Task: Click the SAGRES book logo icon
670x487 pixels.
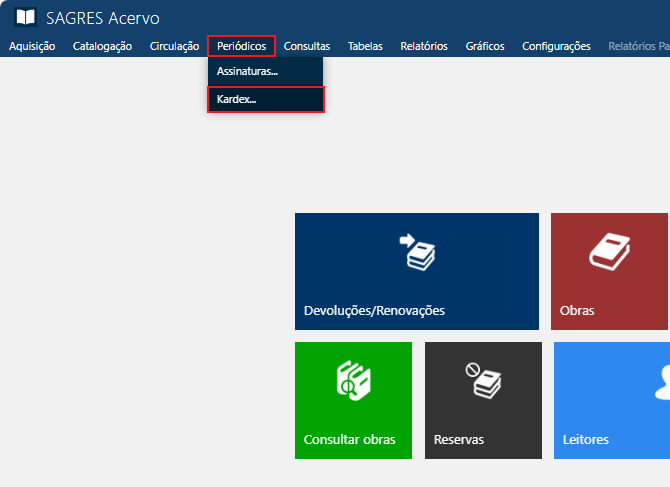Action: click(25, 18)
